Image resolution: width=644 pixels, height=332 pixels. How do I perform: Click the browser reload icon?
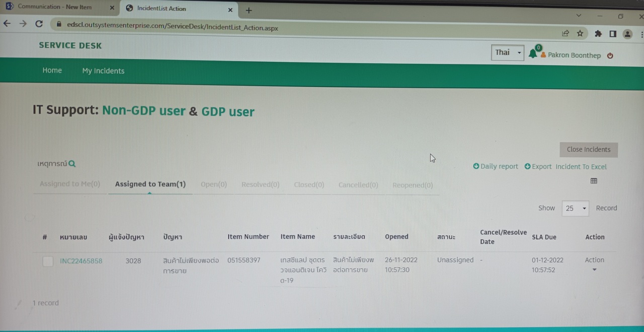(x=39, y=24)
